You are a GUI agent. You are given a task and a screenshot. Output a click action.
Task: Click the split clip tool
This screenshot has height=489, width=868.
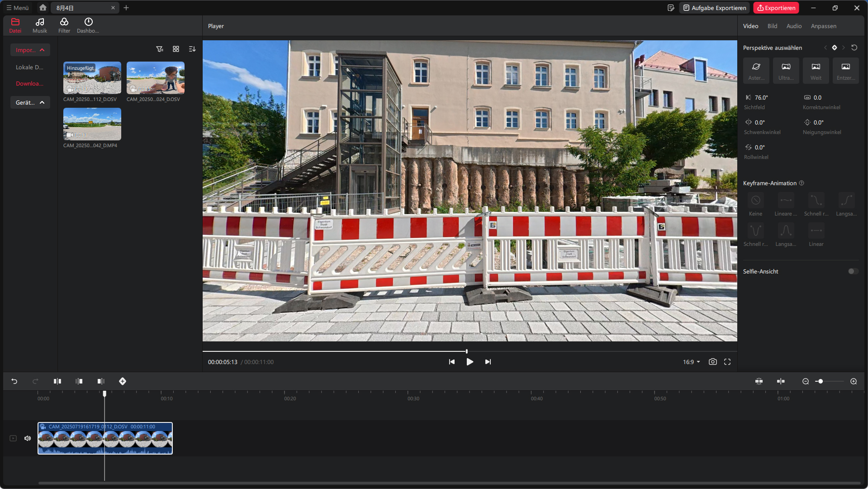click(57, 381)
